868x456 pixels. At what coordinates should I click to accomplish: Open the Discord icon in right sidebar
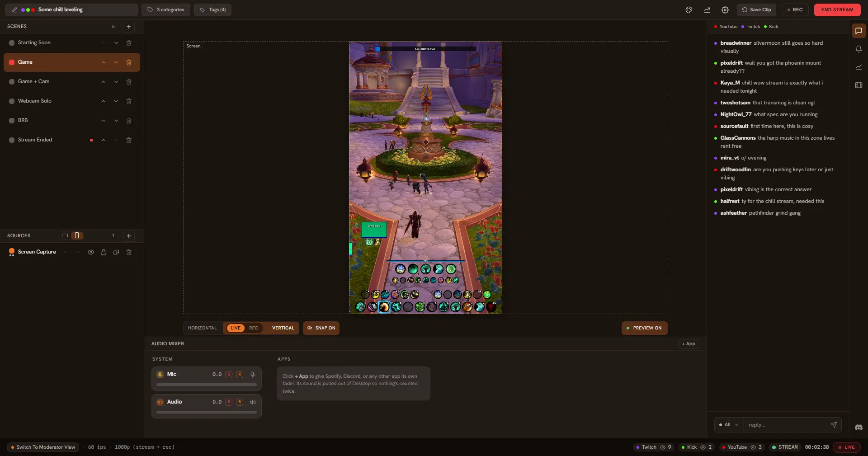point(859,428)
